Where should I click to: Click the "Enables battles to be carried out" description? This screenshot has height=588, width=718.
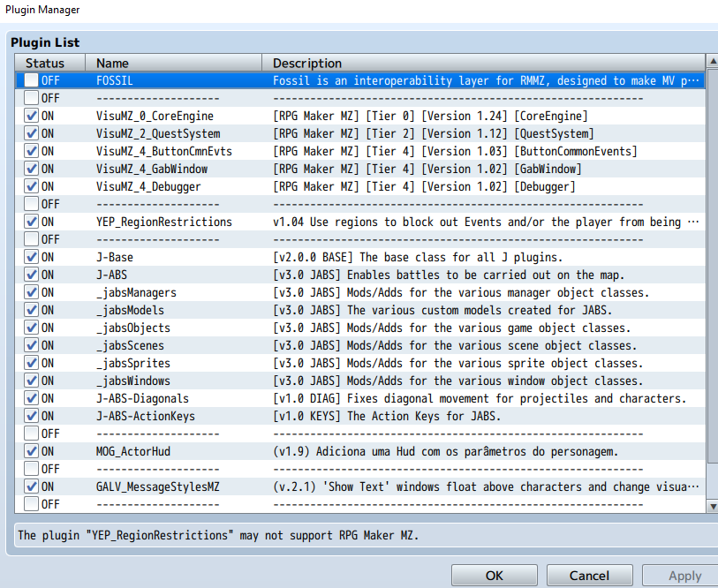[449, 275]
